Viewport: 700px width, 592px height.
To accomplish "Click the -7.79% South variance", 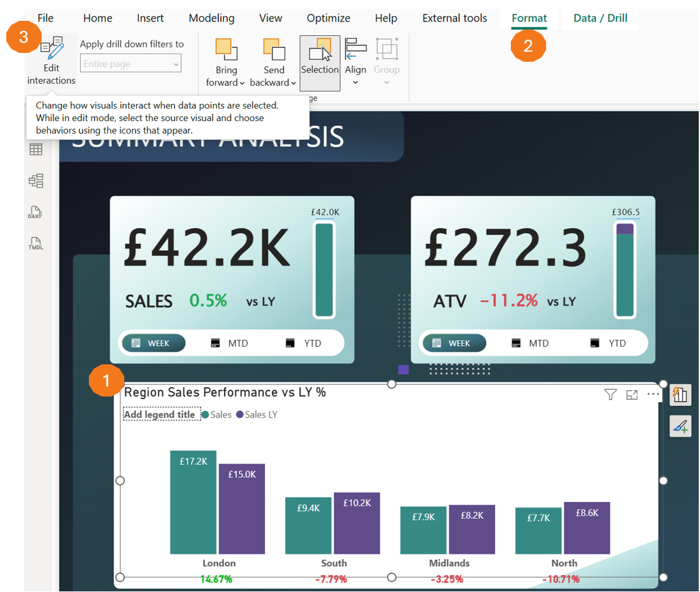I will 331,579.
